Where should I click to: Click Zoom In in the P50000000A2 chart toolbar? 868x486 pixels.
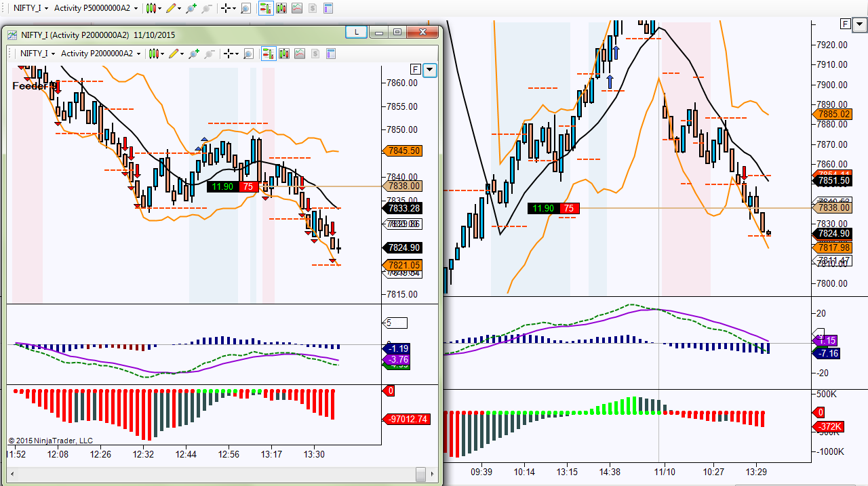point(191,8)
